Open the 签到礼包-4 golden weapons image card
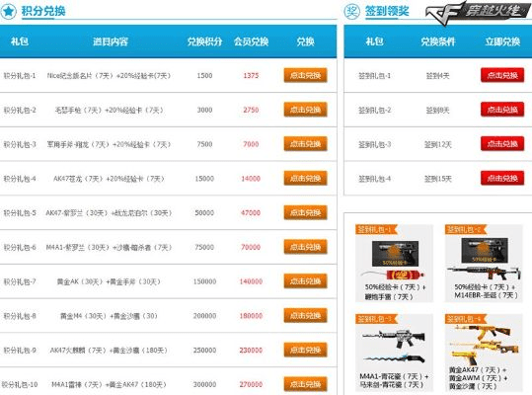532x395 pixels. pos(484,353)
